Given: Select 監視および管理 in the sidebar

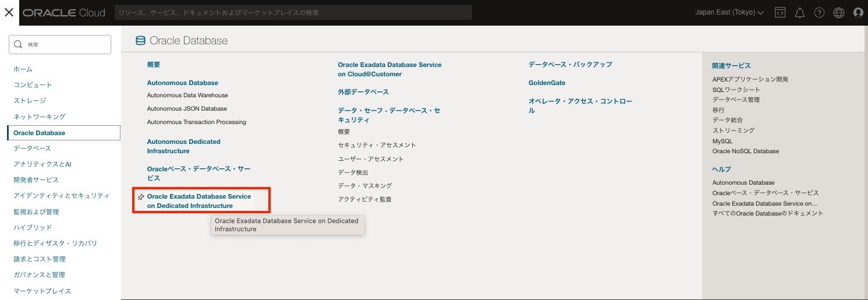Looking at the screenshot, I should 36,211.
